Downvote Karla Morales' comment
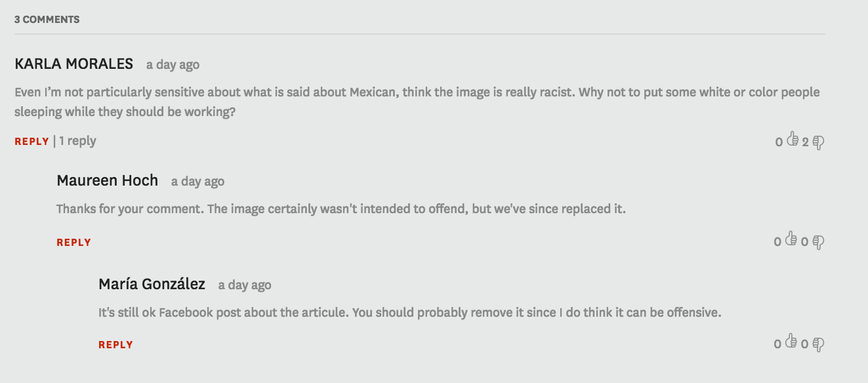The image size is (868, 383). point(818,142)
